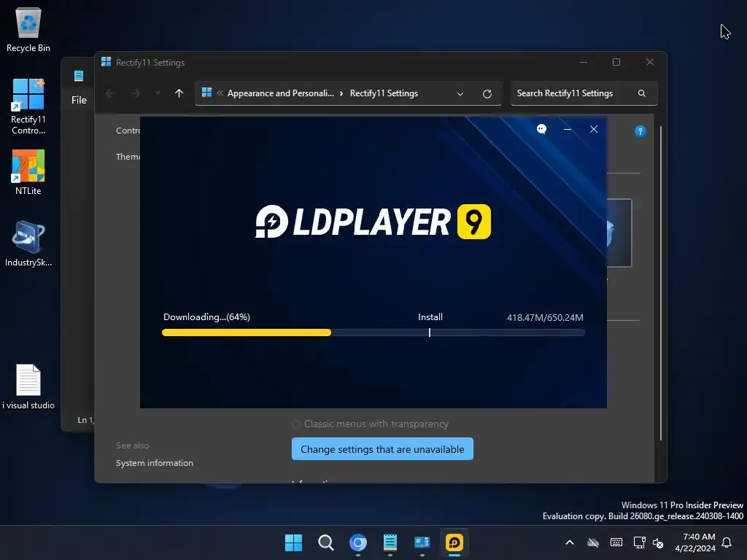Click the forward arrow in Rectify11 Settings
This screenshot has height=560, width=747.
[x=135, y=93]
